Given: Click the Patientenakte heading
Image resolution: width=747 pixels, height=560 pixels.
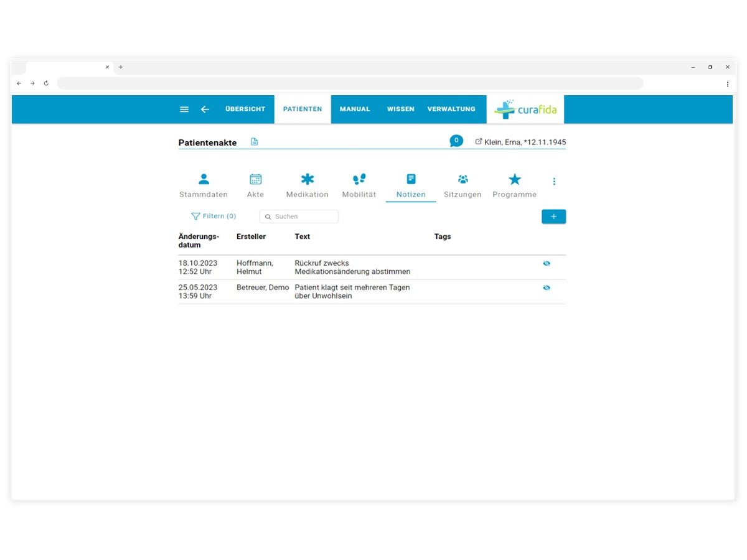Looking at the screenshot, I should pos(207,142).
